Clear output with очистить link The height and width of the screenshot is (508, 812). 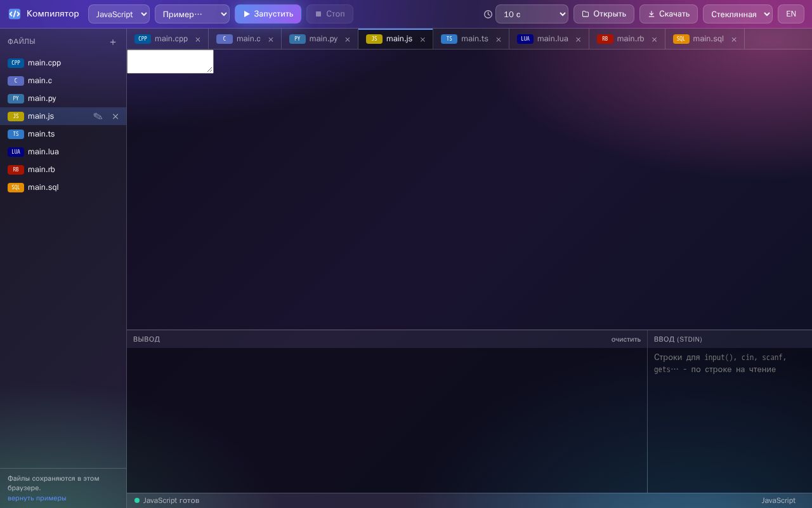coord(626,339)
